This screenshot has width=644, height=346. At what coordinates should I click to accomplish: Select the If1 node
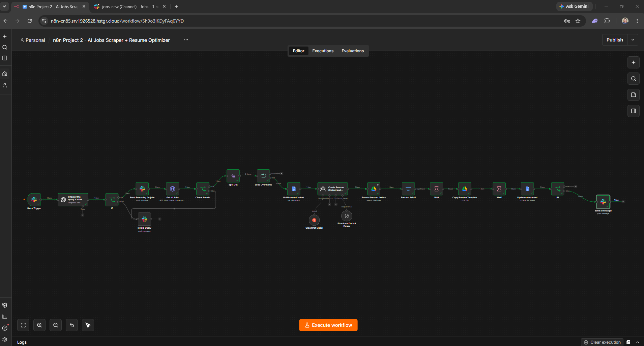point(558,189)
